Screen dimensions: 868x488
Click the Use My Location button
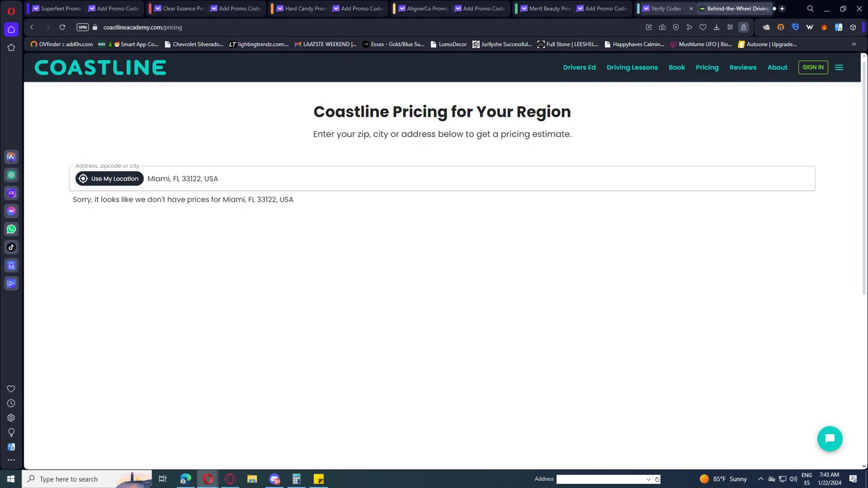point(109,179)
